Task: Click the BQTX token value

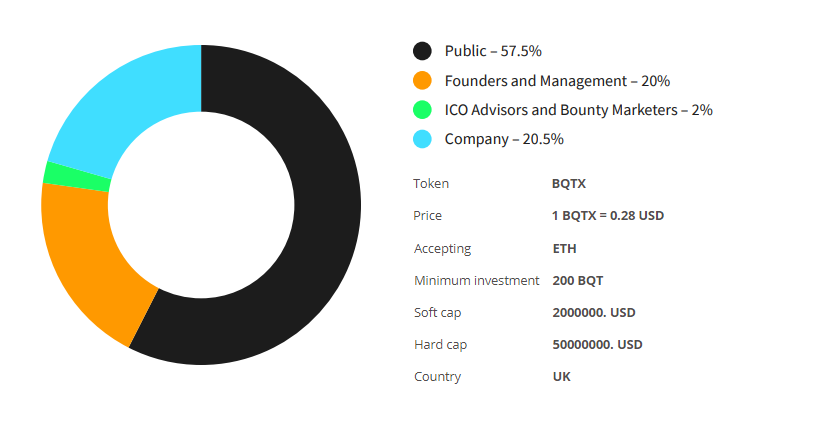Action: (x=569, y=184)
